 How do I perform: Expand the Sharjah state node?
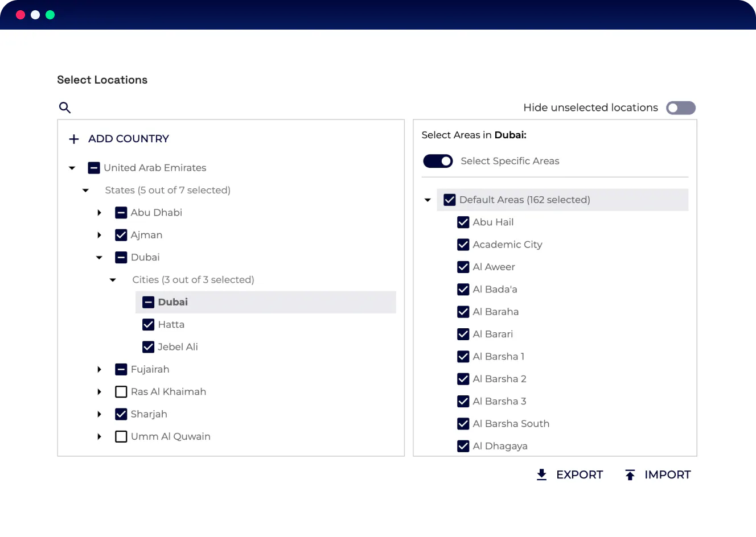click(99, 414)
